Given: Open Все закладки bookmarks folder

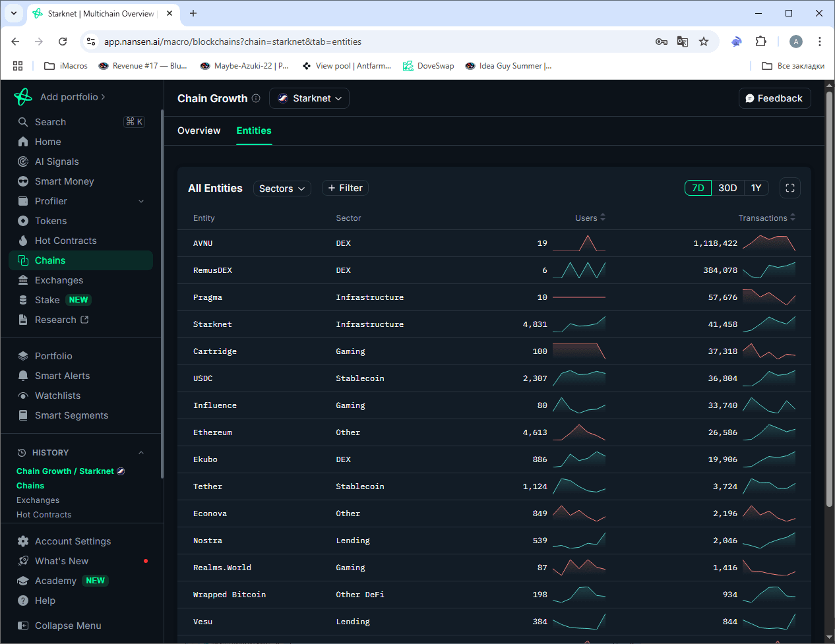Looking at the screenshot, I should click(x=793, y=66).
